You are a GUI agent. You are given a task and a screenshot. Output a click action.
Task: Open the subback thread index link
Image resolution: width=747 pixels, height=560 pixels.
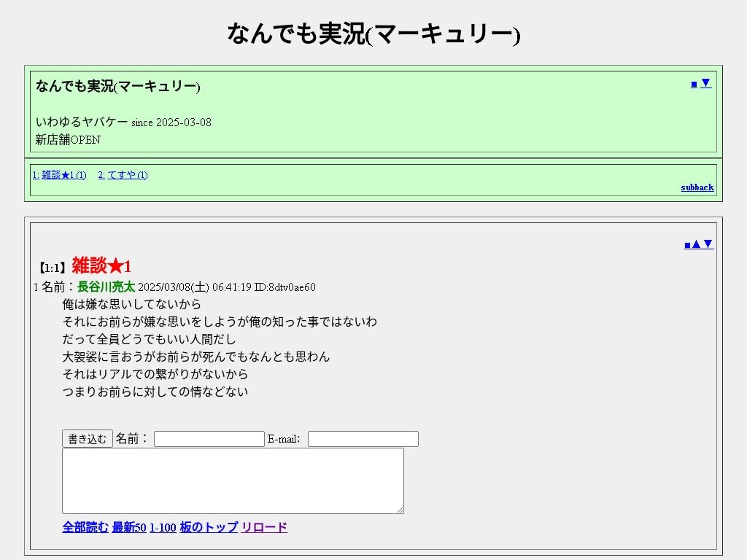697,187
